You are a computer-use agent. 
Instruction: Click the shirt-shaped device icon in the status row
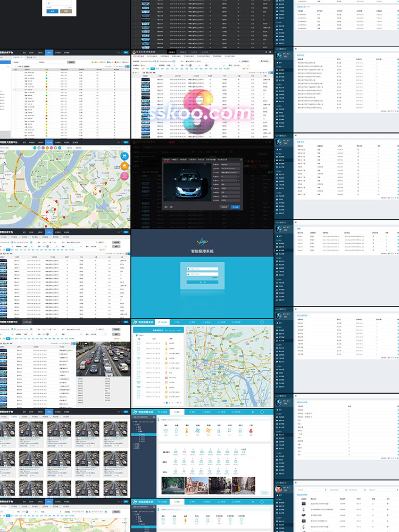pyautogui.click(x=165, y=430)
